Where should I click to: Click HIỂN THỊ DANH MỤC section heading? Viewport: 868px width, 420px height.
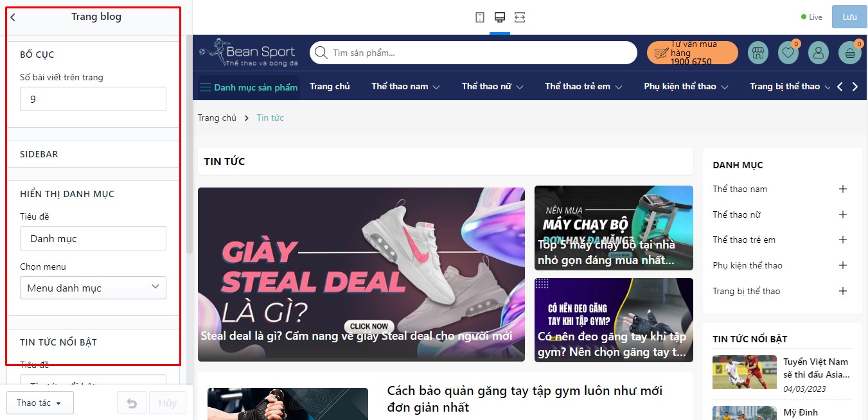coord(67,194)
